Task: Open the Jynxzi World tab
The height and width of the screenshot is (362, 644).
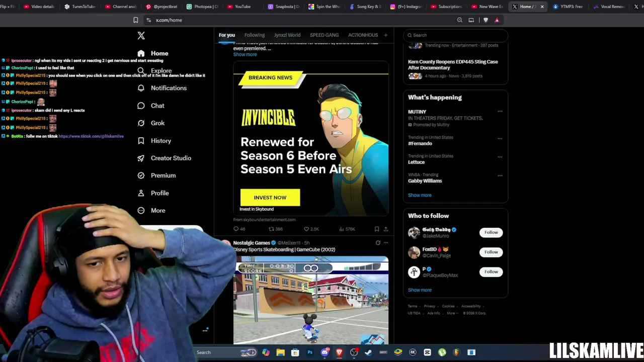Action: coord(287,35)
